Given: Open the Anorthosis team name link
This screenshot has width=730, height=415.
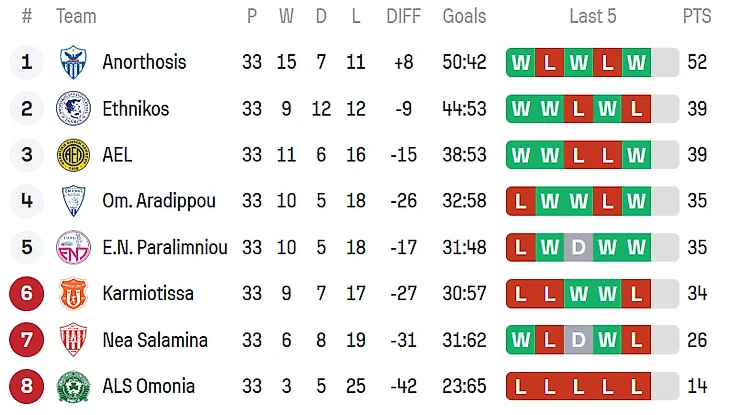Looking at the screenshot, I should (144, 62).
